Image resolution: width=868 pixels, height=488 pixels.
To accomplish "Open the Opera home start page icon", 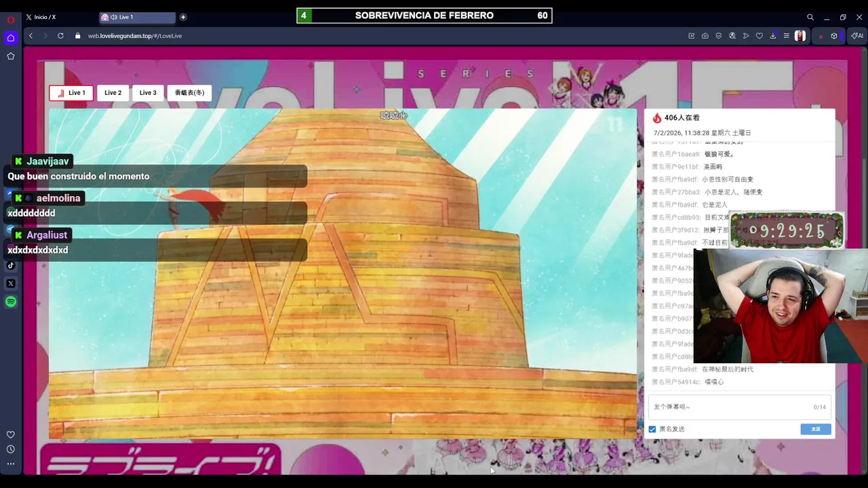I will pyautogui.click(x=11, y=38).
